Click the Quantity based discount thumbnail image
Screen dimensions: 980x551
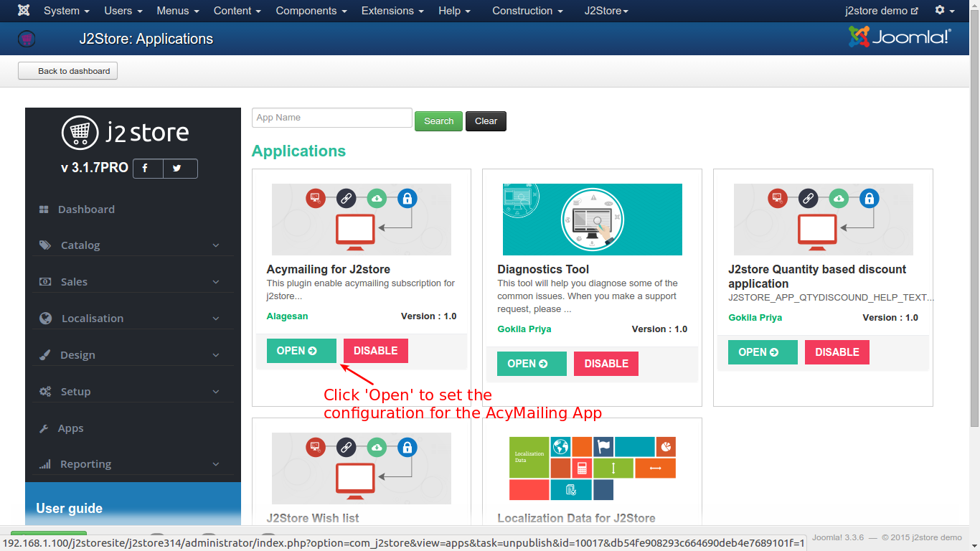(x=824, y=220)
